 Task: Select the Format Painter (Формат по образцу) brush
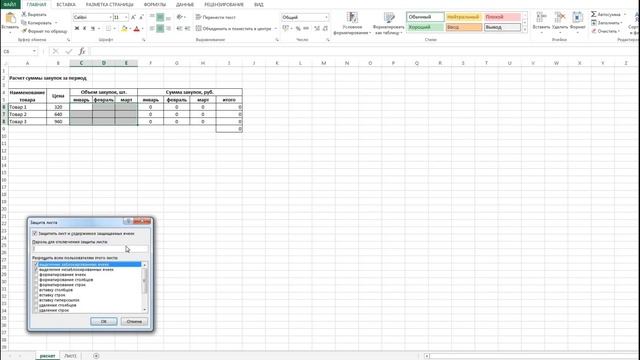click(x=24, y=31)
